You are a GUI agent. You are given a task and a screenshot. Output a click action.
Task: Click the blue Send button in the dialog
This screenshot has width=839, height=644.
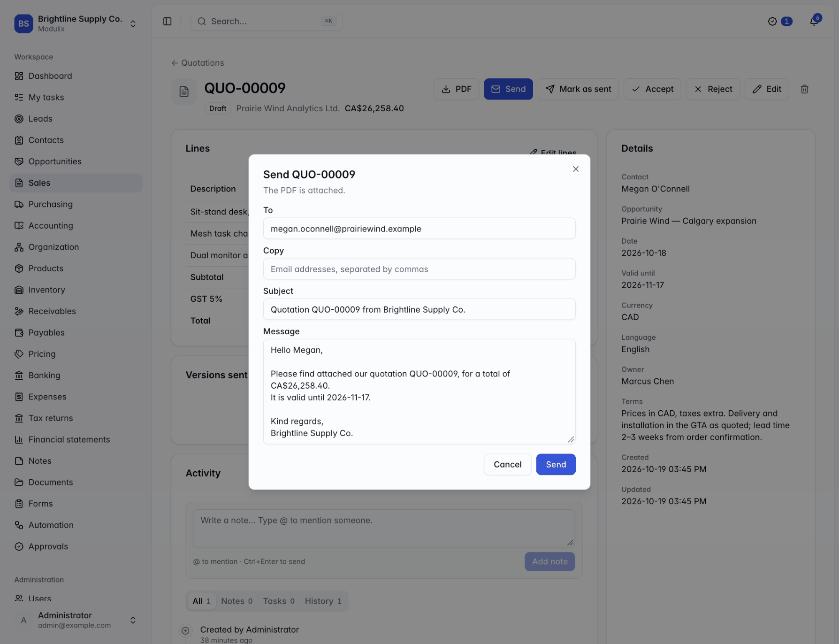coord(556,464)
